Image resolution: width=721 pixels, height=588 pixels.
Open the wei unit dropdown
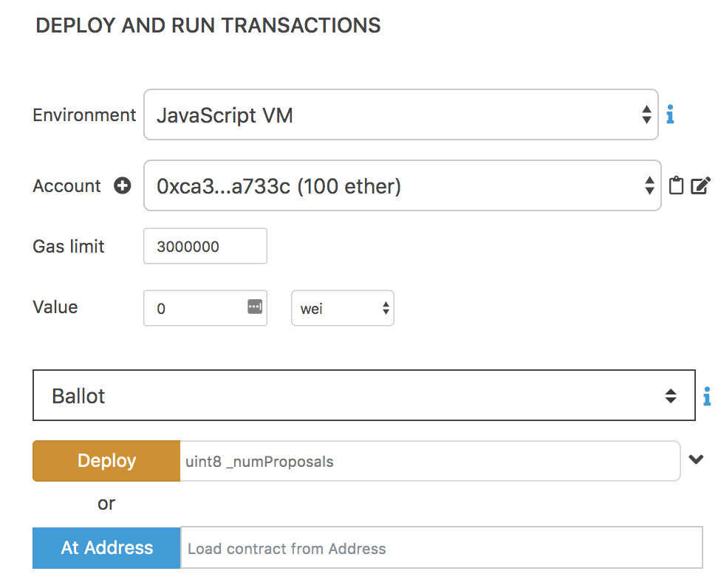(x=343, y=309)
